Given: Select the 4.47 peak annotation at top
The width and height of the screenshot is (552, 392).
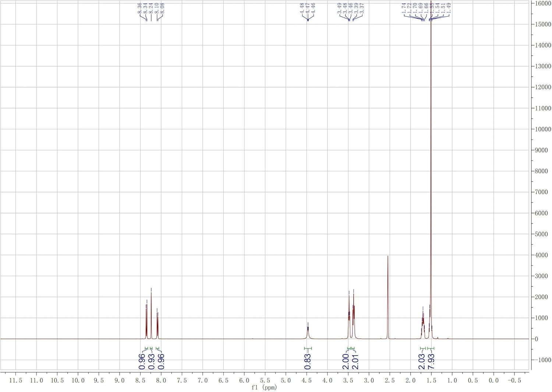Looking at the screenshot, I should (x=308, y=8).
